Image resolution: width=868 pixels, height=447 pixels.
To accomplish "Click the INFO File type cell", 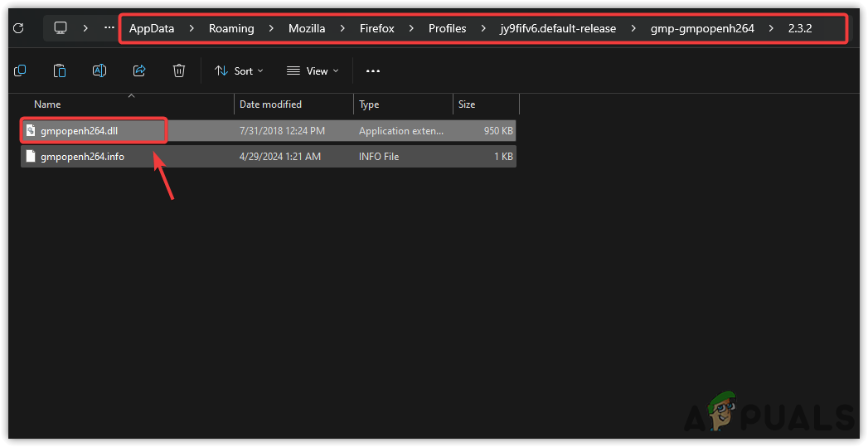I will [379, 156].
